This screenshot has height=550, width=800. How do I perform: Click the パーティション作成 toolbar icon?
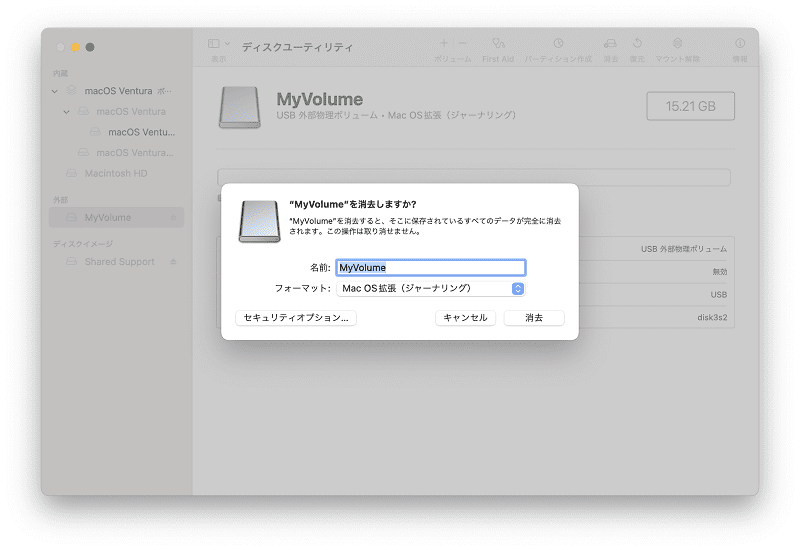point(558,43)
